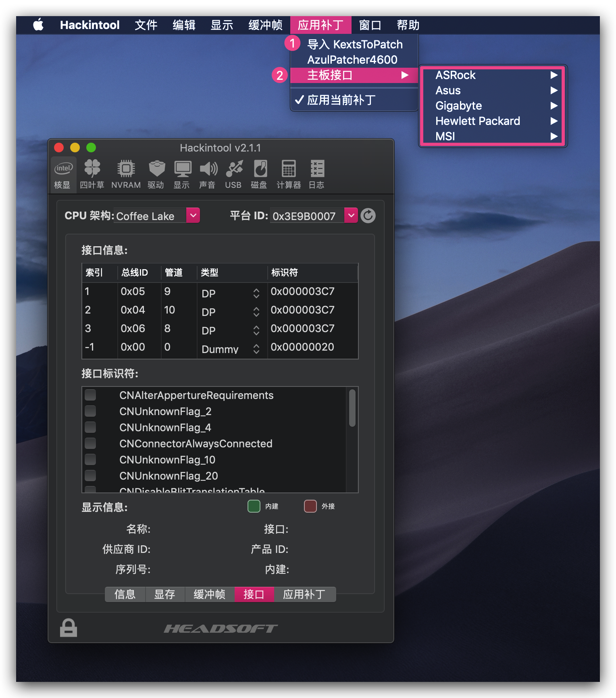This screenshot has width=616, height=698.
Task: Click the green 内建 color swatch
Action: (254, 506)
